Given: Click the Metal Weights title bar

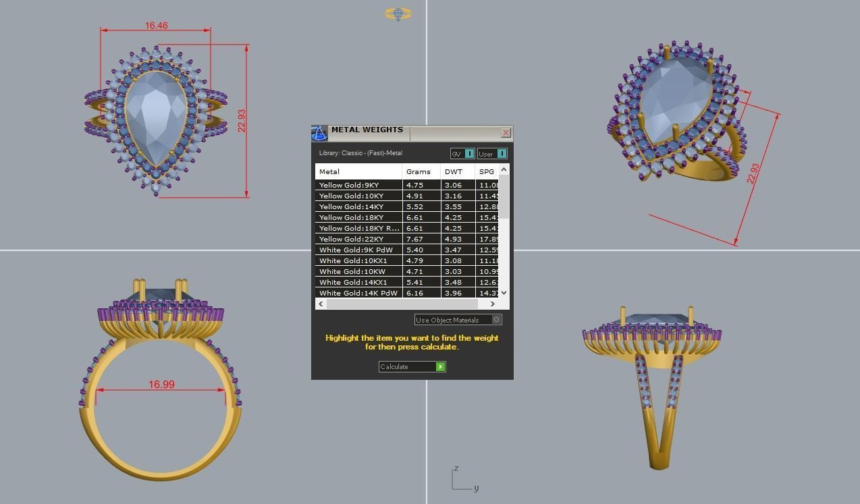Looking at the screenshot, I should point(414,133).
